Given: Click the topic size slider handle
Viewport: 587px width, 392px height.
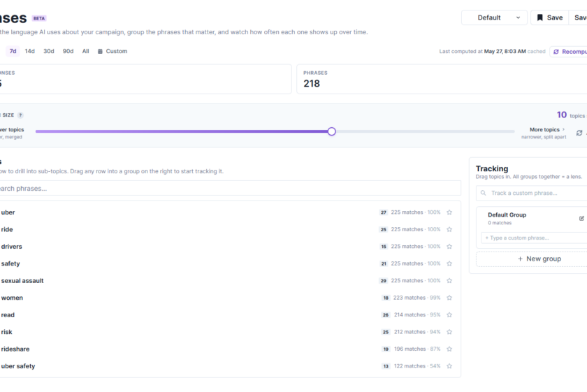Looking at the screenshot, I should click(331, 131).
